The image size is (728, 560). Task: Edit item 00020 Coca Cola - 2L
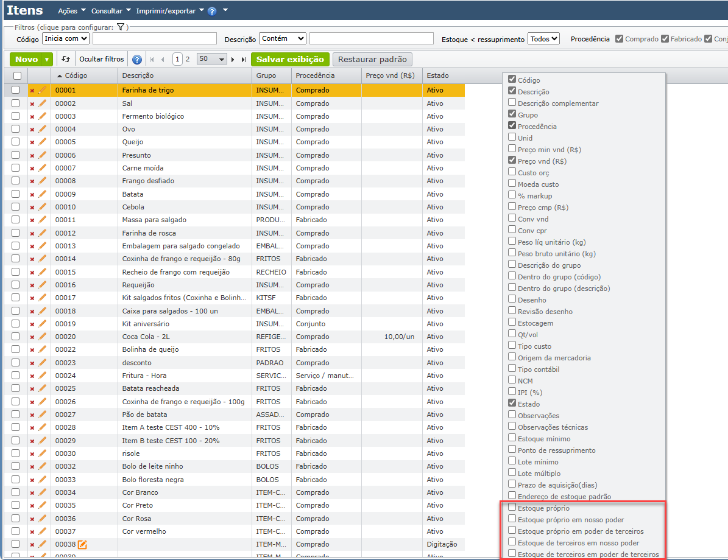click(42, 337)
